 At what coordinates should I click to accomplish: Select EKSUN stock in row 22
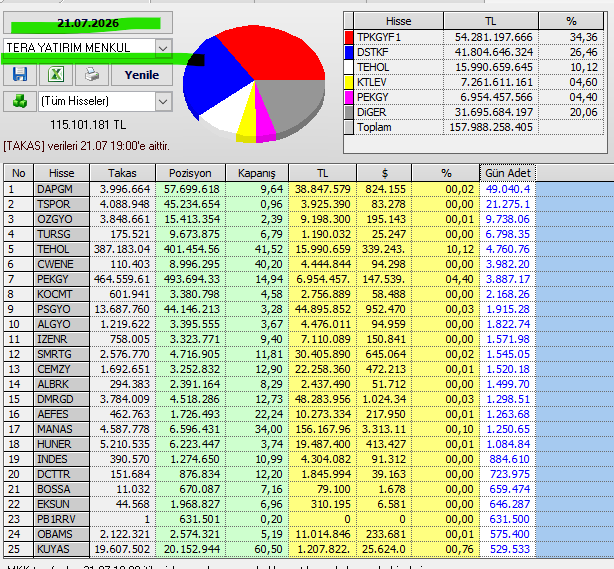[x=61, y=505]
